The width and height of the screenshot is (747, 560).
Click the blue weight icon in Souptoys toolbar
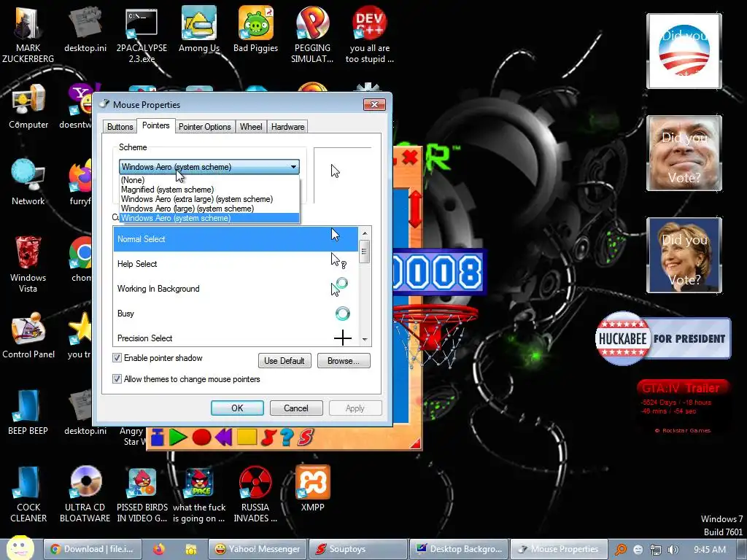(158, 437)
